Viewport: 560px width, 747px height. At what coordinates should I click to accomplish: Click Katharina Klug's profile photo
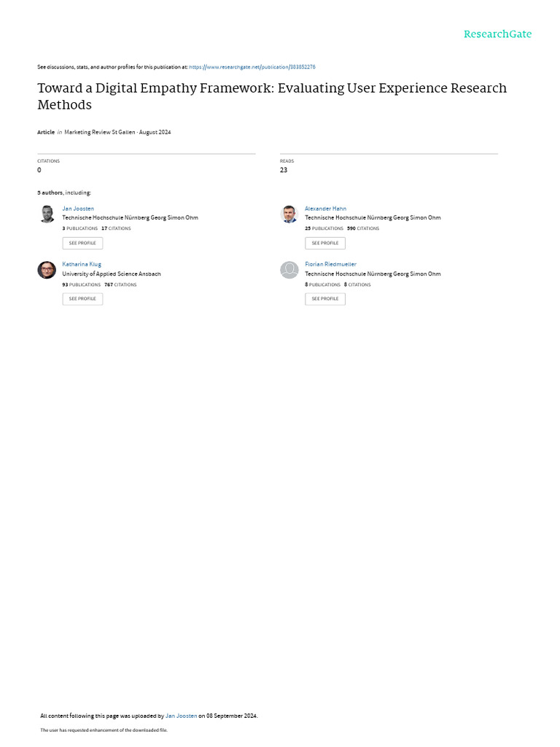(x=47, y=270)
